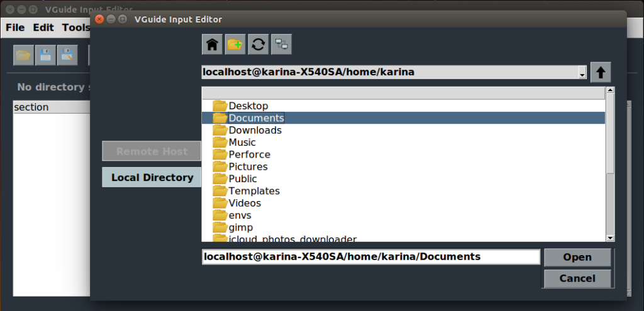Image resolution: width=644 pixels, height=311 pixels.
Task: Click the network hosts icon
Action: click(281, 45)
